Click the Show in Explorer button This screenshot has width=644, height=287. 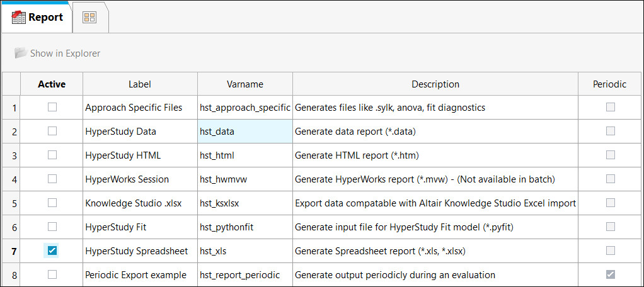point(57,53)
